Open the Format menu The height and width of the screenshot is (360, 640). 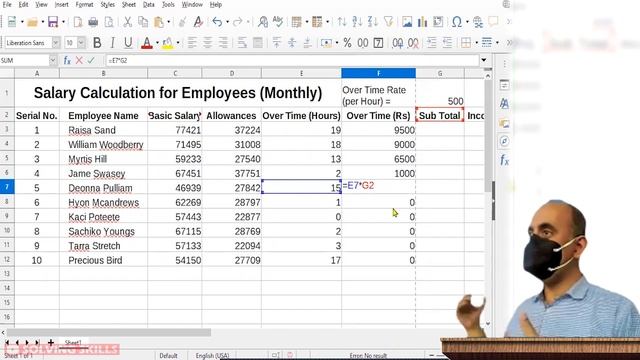tap(84, 4)
